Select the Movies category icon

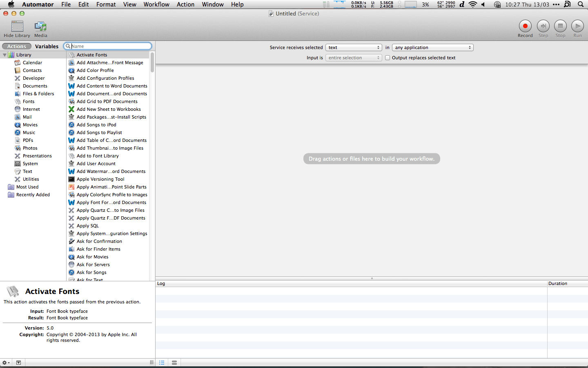click(18, 125)
